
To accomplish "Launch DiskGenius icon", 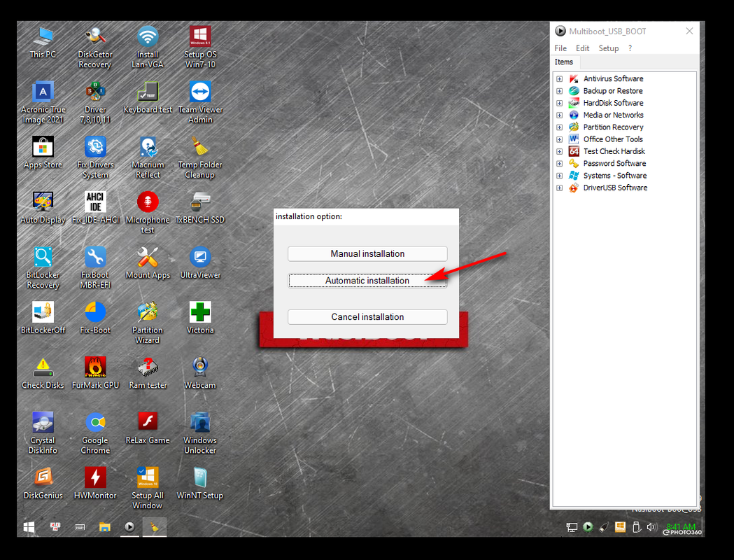I will (43, 484).
